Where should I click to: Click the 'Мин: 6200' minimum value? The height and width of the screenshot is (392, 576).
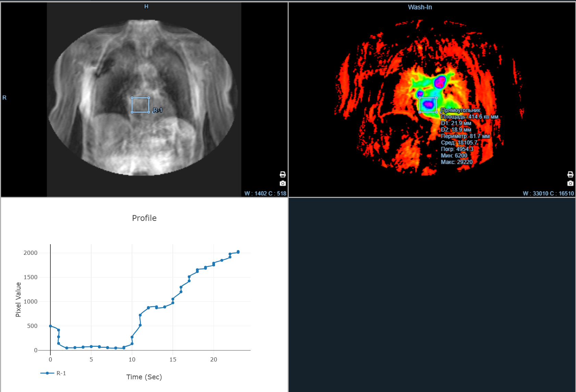coord(454,156)
